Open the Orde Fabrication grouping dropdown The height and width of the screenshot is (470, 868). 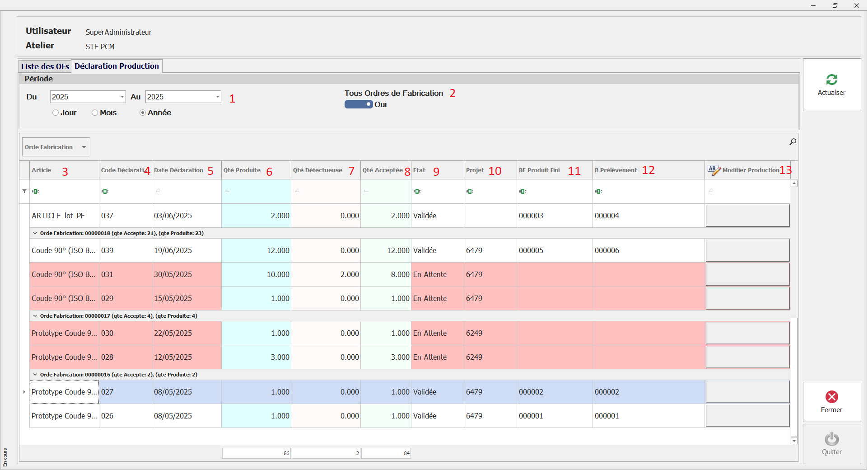point(84,147)
